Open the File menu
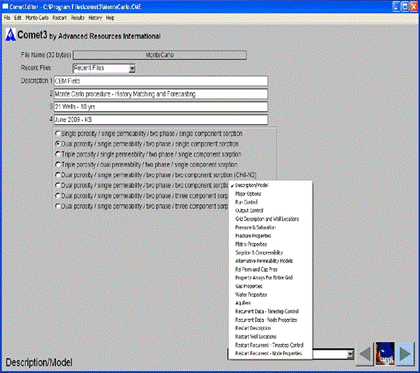Image resolution: width=420 pixels, height=373 pixels. coord(7,18)
